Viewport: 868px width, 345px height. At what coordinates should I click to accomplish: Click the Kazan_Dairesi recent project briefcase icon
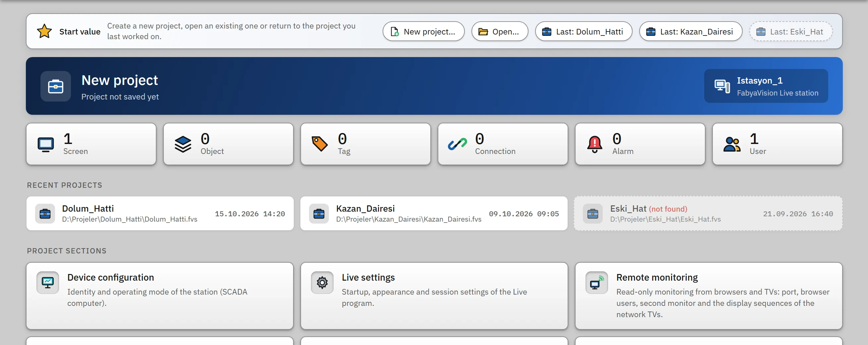coord(319,214)
